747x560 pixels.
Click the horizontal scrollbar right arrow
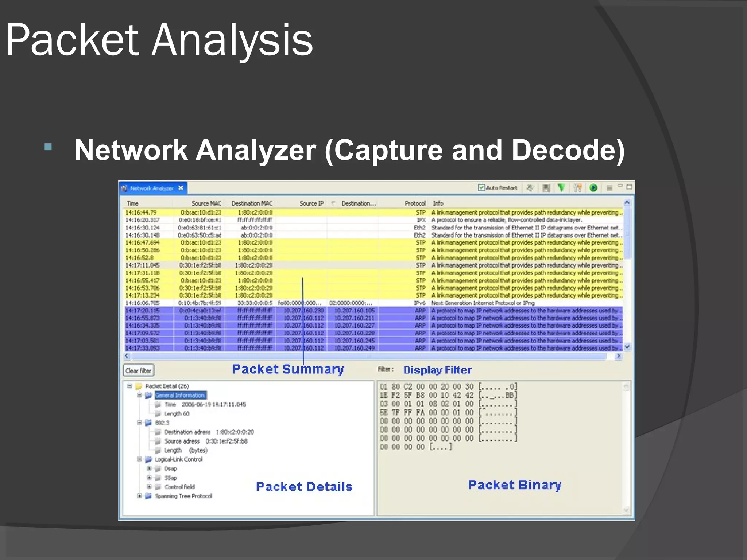click(x=618, y=356)
